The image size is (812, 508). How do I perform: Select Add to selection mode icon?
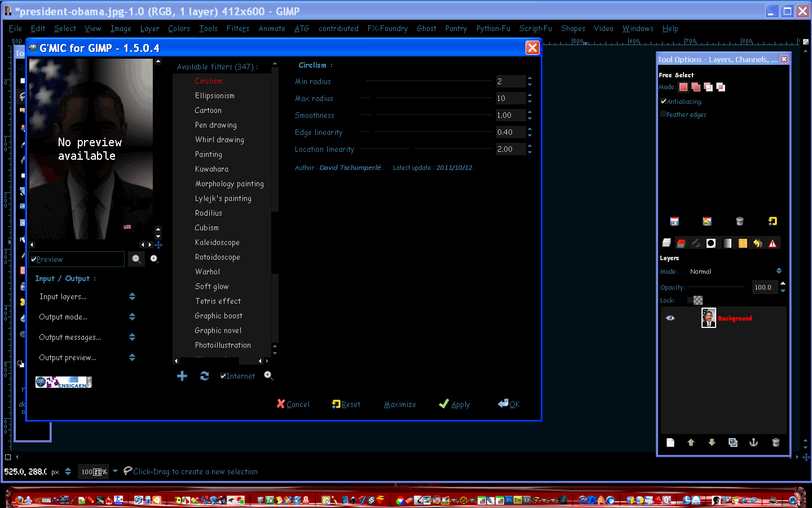click(x=696, y=87)
